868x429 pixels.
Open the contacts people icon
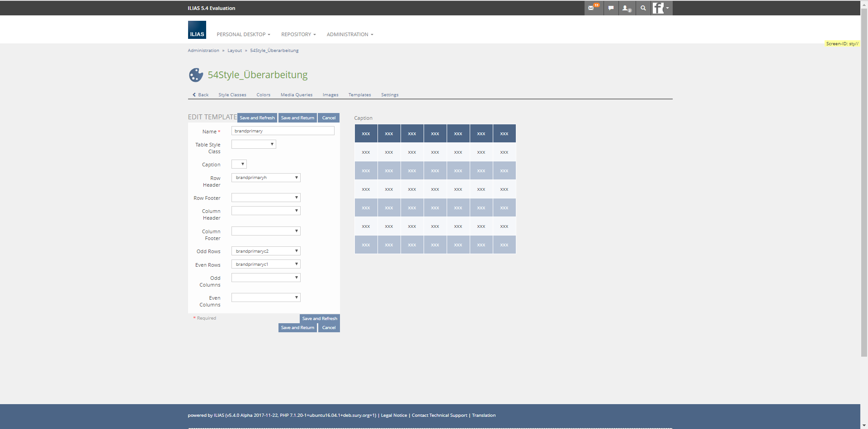pos(627,8)
